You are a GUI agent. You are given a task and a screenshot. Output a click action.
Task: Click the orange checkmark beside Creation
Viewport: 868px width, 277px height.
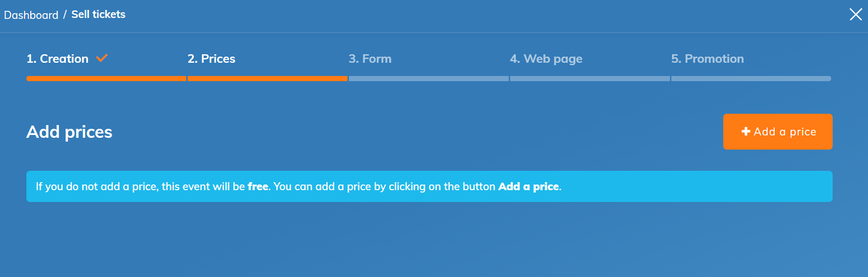click(102, 58)
